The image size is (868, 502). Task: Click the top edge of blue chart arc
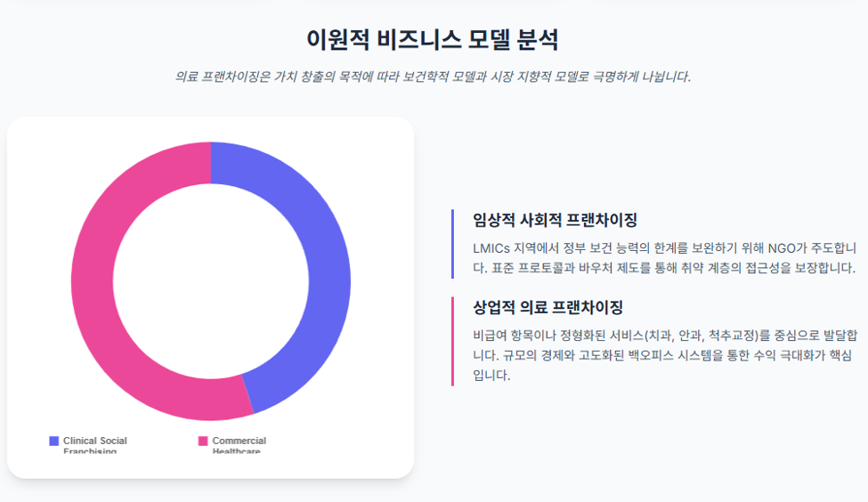pyautogui.click(x=232, y=146)
